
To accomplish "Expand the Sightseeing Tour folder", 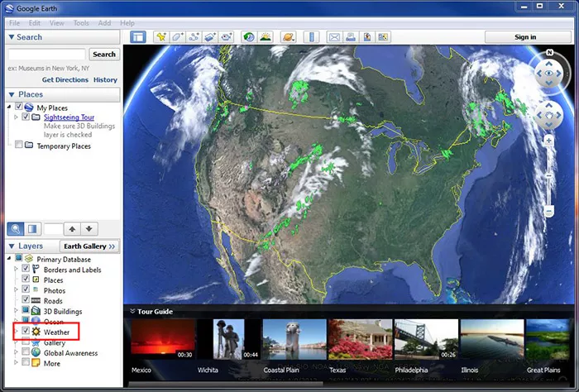I will click(16, 117).
